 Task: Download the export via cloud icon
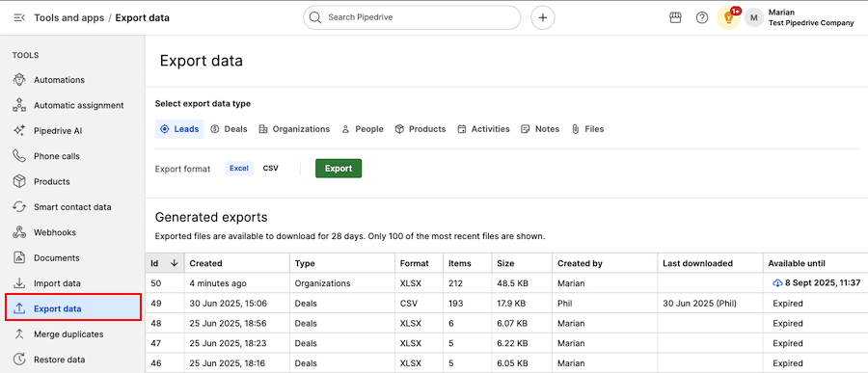point(777,282)
